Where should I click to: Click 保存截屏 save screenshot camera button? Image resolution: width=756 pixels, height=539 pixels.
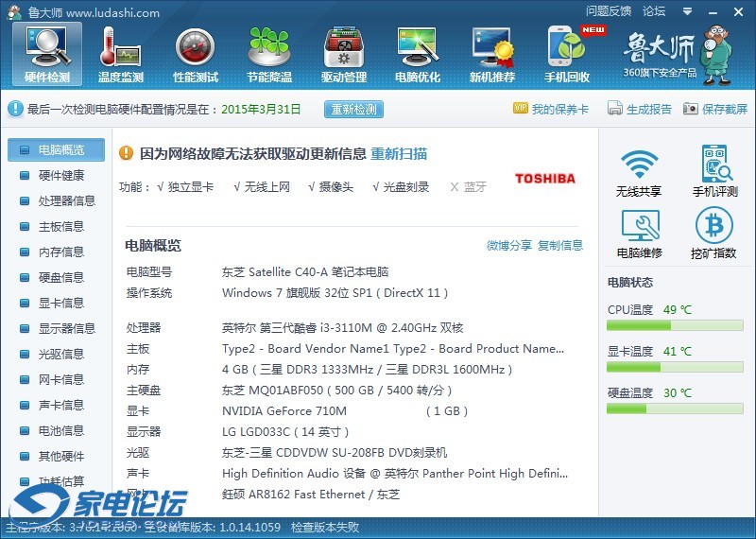click(x=715, y=110)
